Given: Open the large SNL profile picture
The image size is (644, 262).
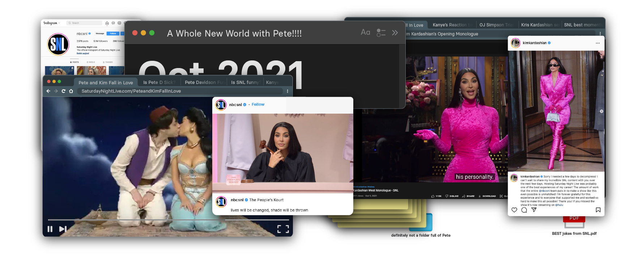Looking at the screenshot, I should pos(58,44).
